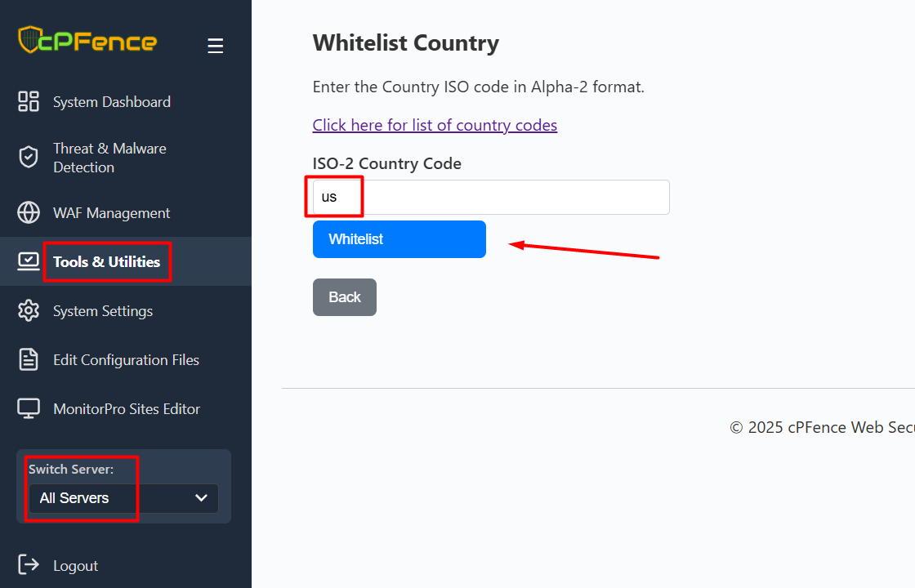This screenshot has height=588, width=915.
Task: Click the gray Back button
Action: click(x=345, y=297)
